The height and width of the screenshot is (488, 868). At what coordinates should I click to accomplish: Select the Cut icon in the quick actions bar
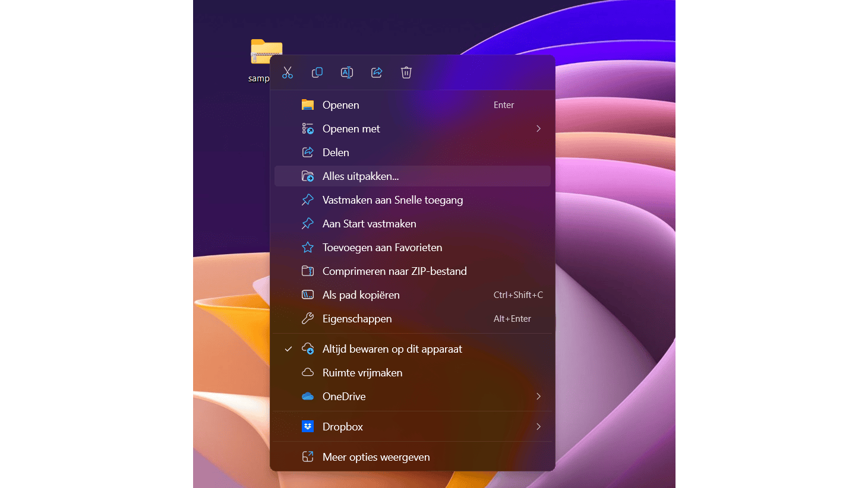tap(288, 72)
